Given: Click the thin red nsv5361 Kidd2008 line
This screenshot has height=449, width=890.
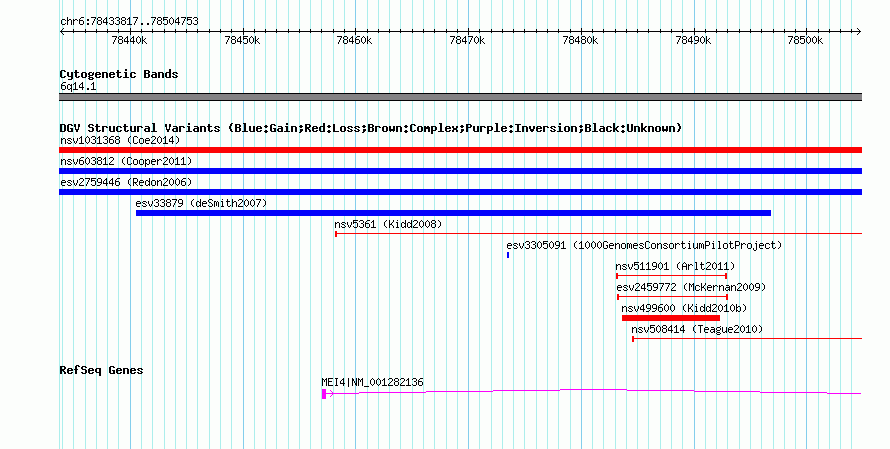Looking at the screenshot, I should [x=599, y=233].
